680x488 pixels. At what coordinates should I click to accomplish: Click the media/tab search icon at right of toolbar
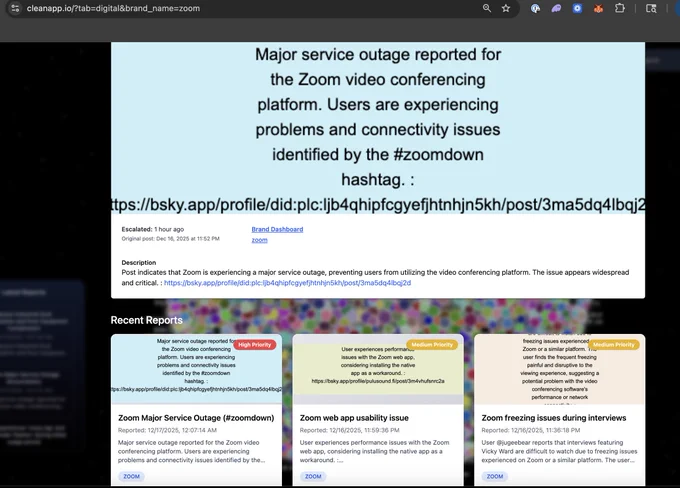click(651, 8)
